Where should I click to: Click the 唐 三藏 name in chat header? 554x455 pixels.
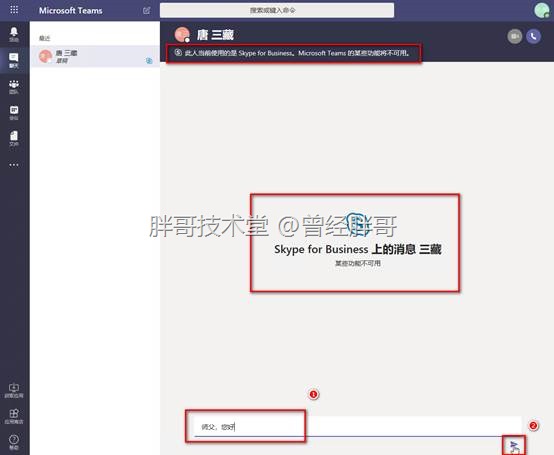tap(215, 35)
